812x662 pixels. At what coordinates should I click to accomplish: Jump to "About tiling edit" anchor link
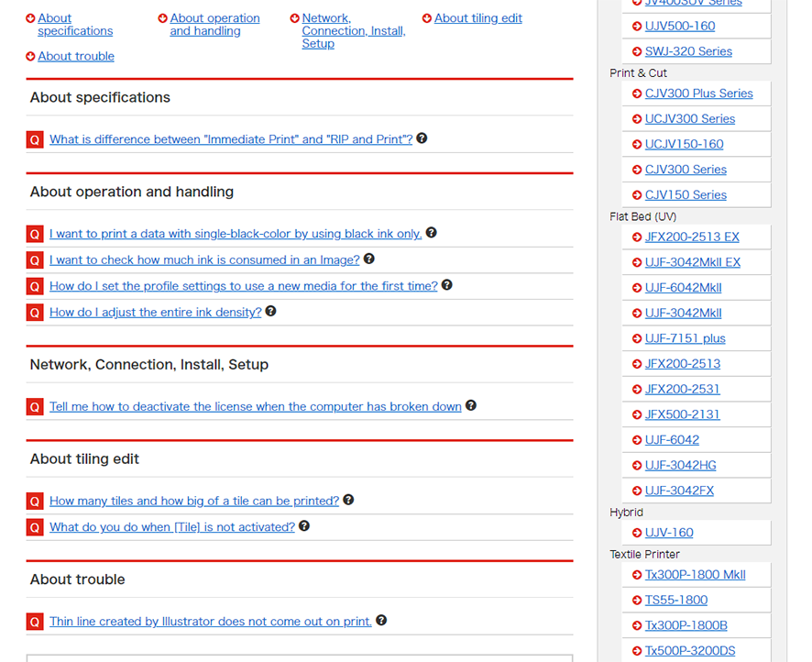coord(477,18)
